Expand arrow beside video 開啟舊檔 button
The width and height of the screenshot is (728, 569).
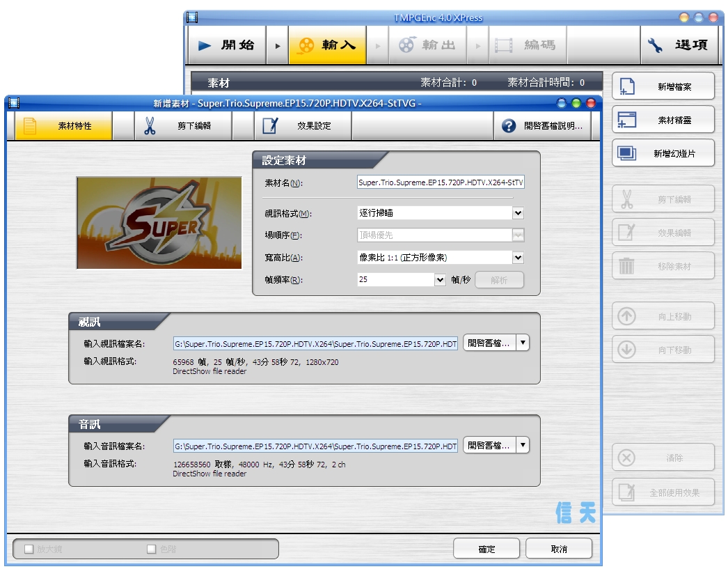click(x=523, y=343)
